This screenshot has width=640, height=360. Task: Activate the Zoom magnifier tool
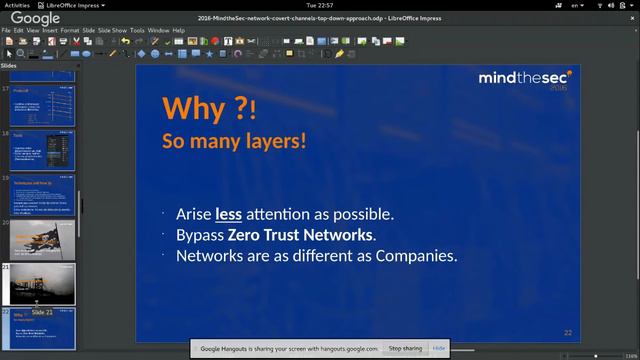20,54
